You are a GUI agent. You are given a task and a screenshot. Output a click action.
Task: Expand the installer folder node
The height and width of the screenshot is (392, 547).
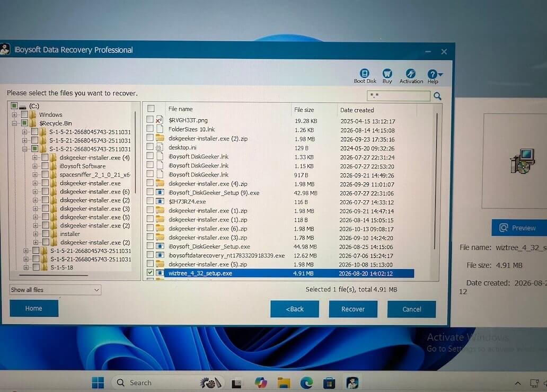click(36, 234)
